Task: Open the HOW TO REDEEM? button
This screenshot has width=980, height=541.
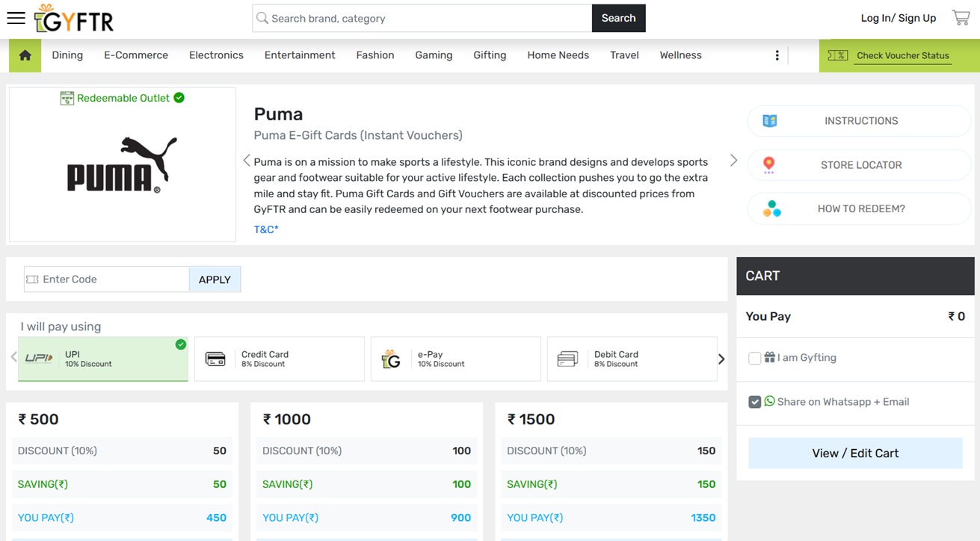Action: 860,209
